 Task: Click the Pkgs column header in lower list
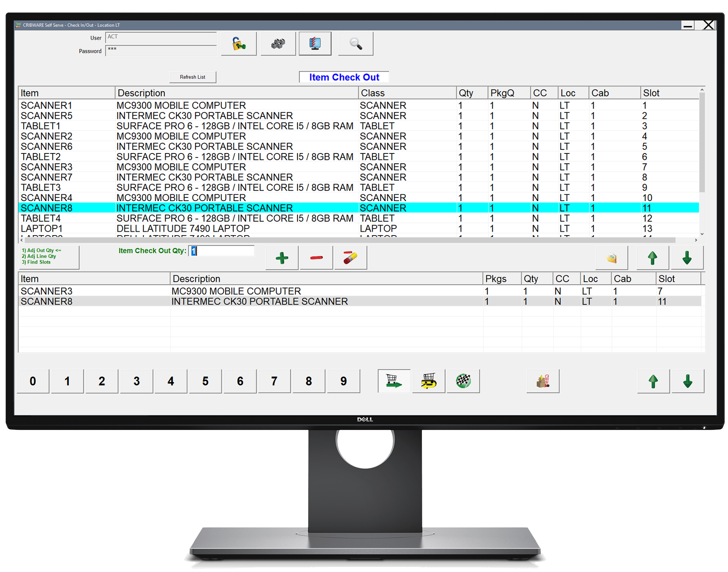click(502, 279)
